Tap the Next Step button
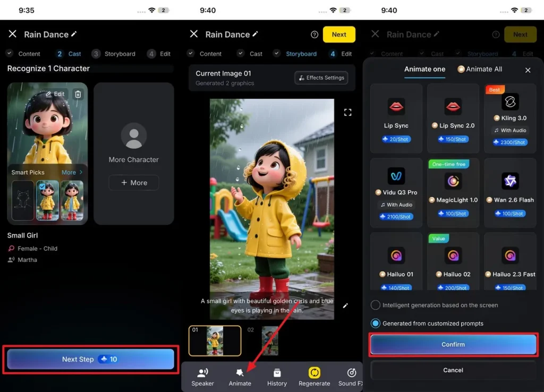 click(x=90, y=359)
